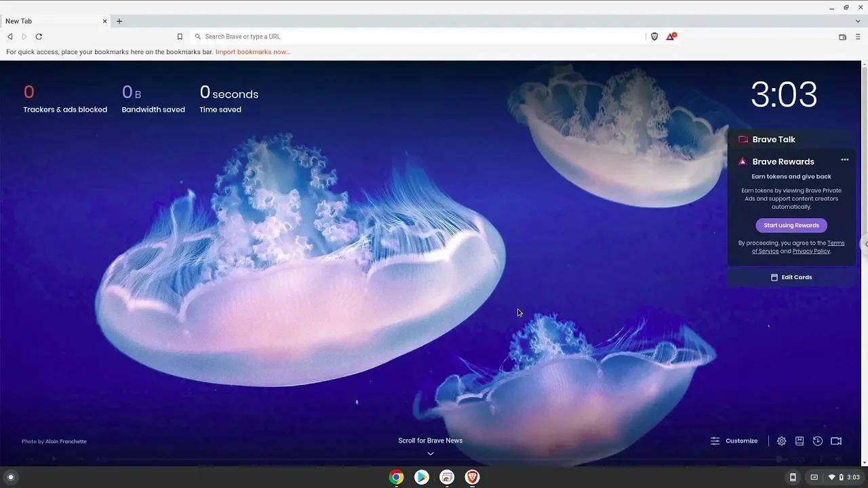Image resolution: width=868 pixels, height=488 pixels.
Task: Open the tab strip dropdown arrow
Action: coord(858,21)
